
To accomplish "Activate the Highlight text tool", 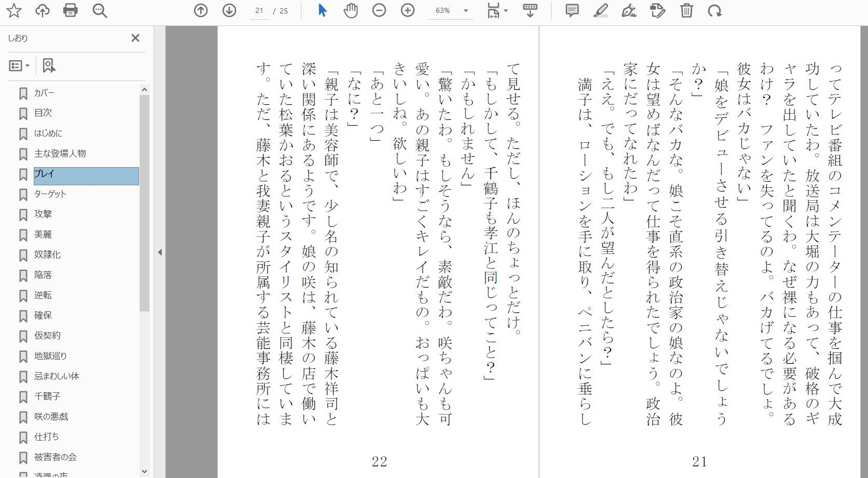I will (601, 10).
